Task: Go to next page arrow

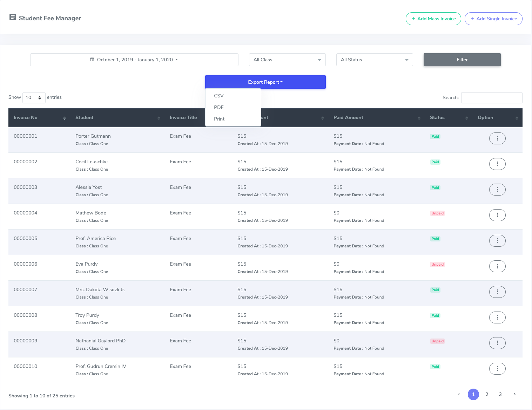Action: coord(514,394)
